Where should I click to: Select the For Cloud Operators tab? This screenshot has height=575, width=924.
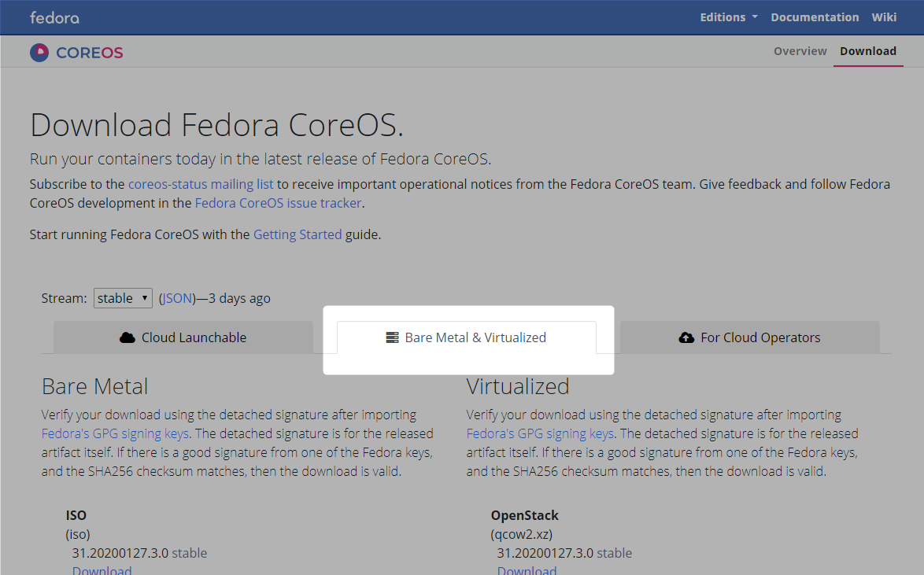750,337
